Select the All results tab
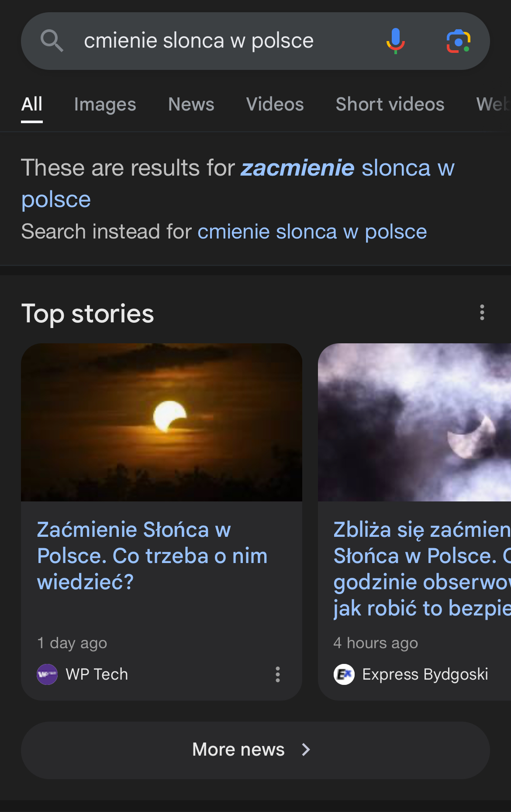 [32, 104]
